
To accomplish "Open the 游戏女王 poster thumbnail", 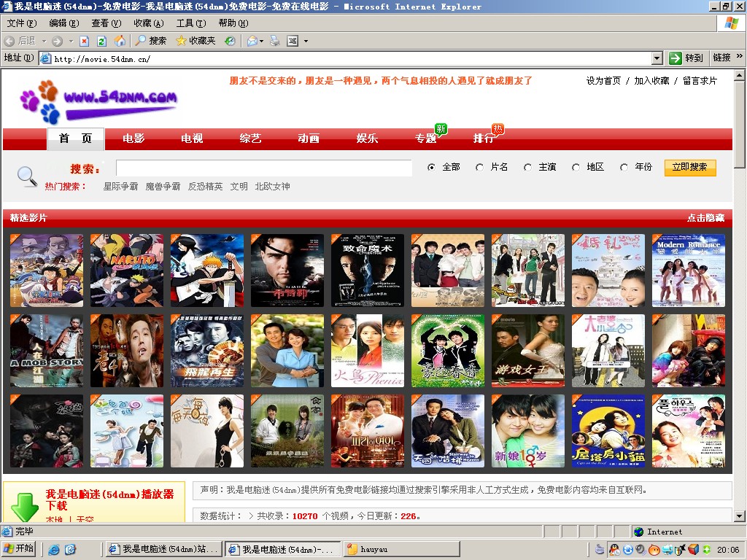I will tap(528, 351).
